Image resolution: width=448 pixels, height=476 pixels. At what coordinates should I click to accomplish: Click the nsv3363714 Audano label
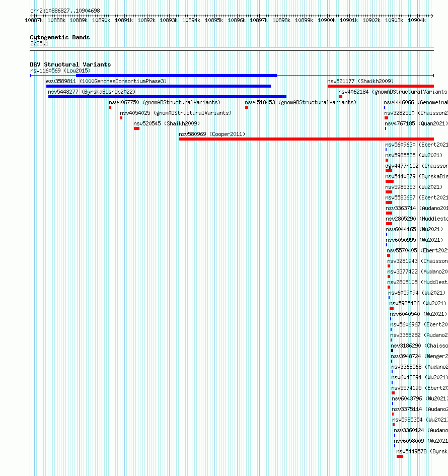(x=417, y=208)
